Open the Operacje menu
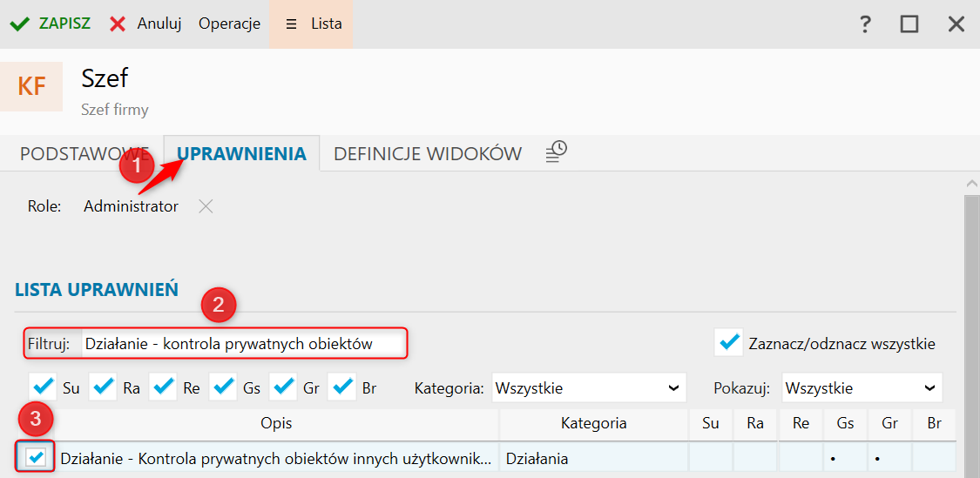Image resolution: width=980 pixels, height=478 pixels. [229, 24]
